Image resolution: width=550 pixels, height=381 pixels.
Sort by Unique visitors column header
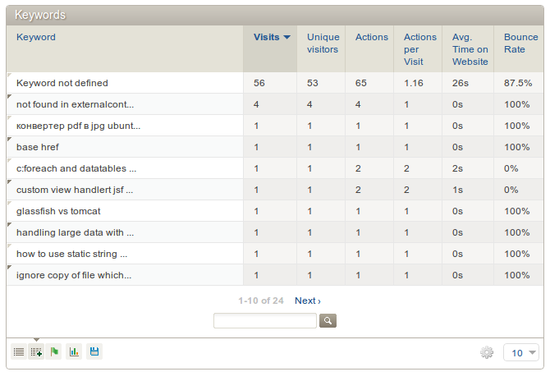323,43
